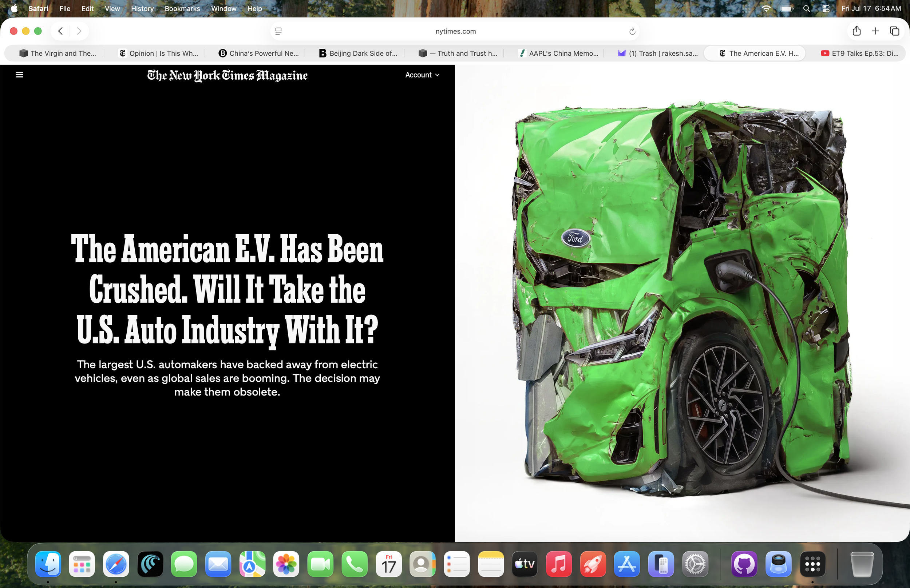Open Finder from the Dock
The width and height of the screenshot is (910, 588).
pyautogui.click(x=48, y=564)
